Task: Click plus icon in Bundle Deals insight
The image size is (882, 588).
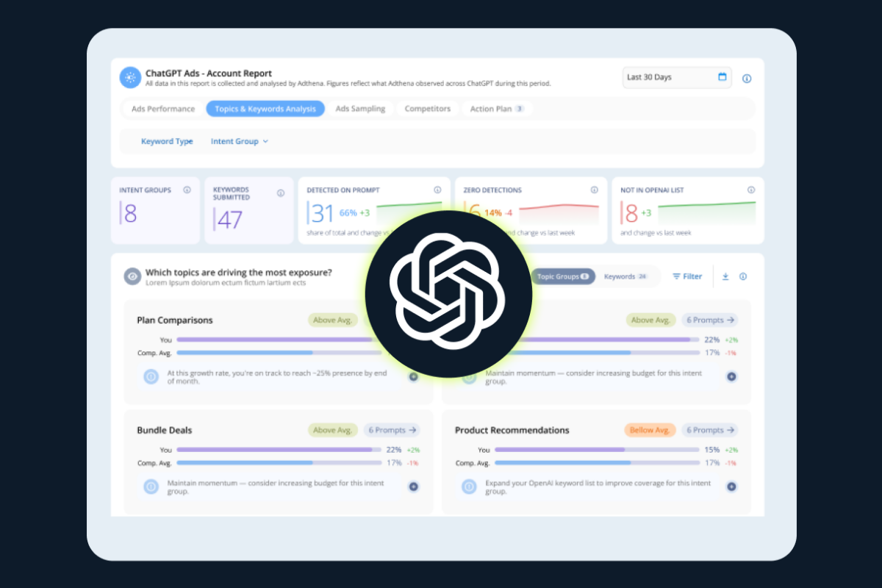Action: (413, 487)
